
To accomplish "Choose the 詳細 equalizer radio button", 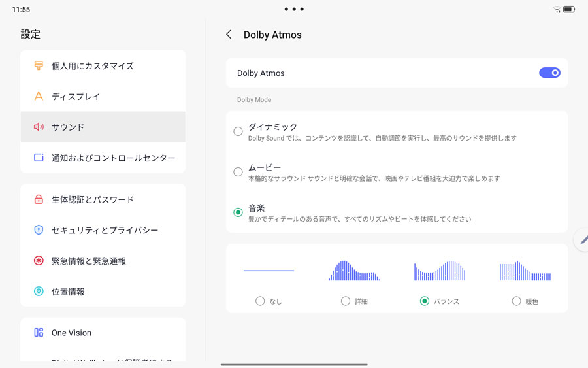I will point(346,301).
